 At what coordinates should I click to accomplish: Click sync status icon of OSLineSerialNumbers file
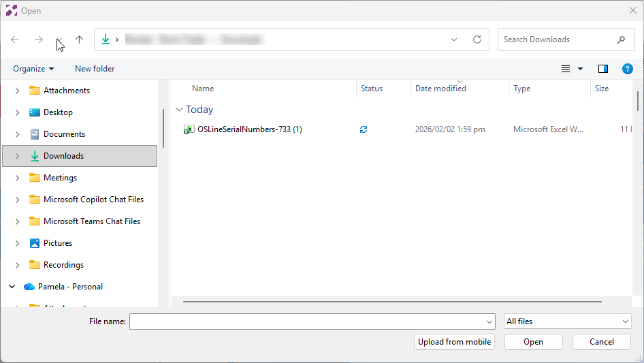point(364,129)
